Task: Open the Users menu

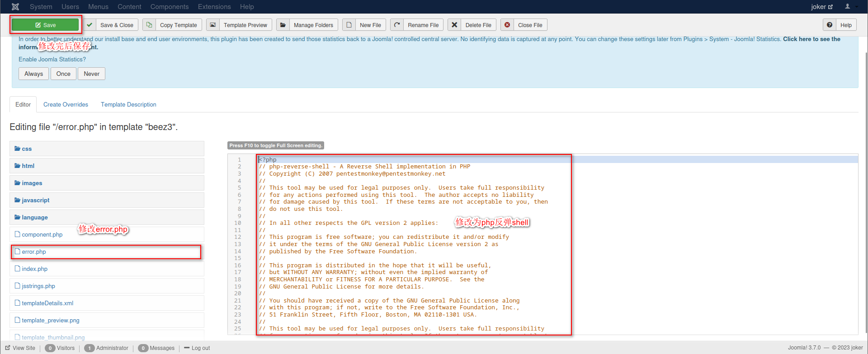Action: coord(70,7)
